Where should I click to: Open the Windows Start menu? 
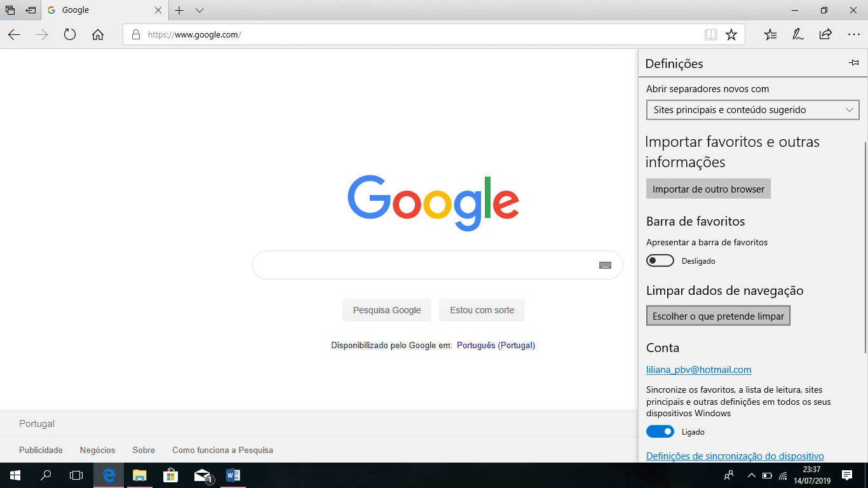coord(13,475)
